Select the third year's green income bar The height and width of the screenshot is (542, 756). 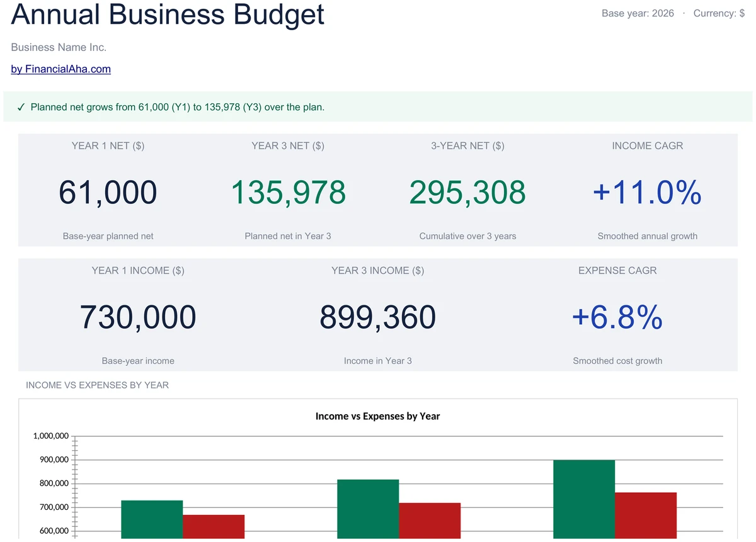tap(584, 499)
